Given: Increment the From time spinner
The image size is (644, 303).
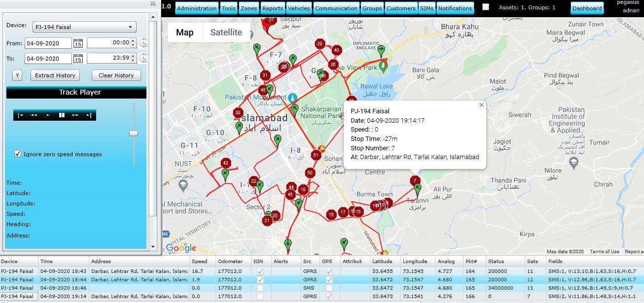Looking at the screenshot, I should pos(133,41).
